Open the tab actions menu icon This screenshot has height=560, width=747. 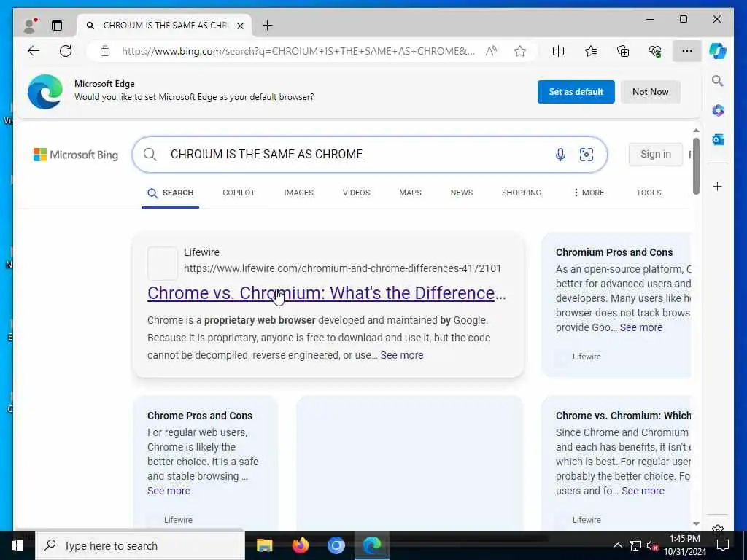[x=57, y=26]
